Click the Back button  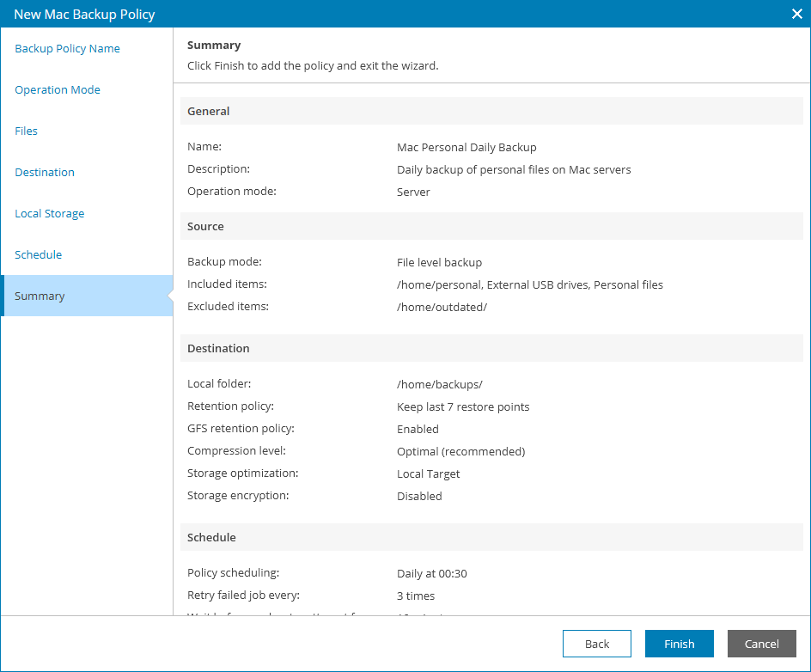coord(597,644)
